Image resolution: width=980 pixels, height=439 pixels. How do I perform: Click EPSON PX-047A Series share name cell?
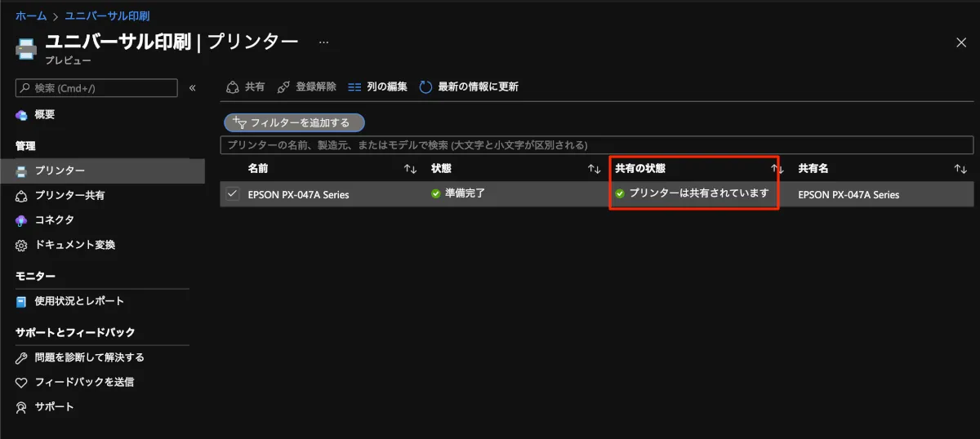[849, 195]
